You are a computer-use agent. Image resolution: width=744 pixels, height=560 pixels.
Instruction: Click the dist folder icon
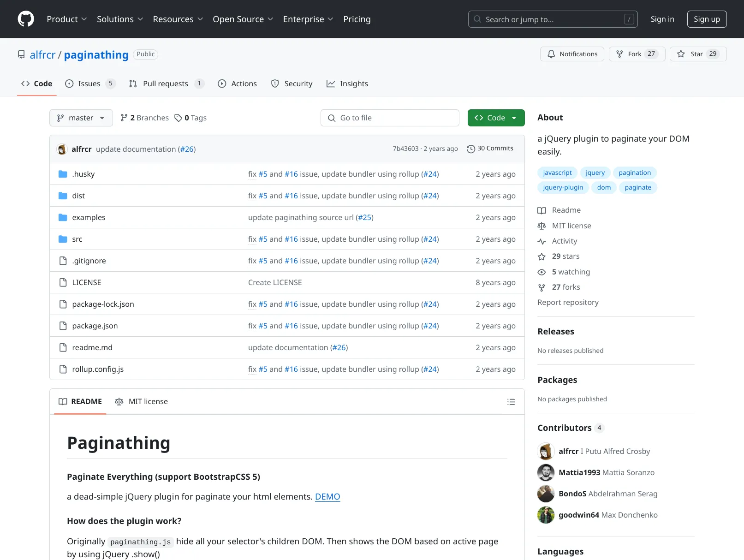click(x=63, y=196)
